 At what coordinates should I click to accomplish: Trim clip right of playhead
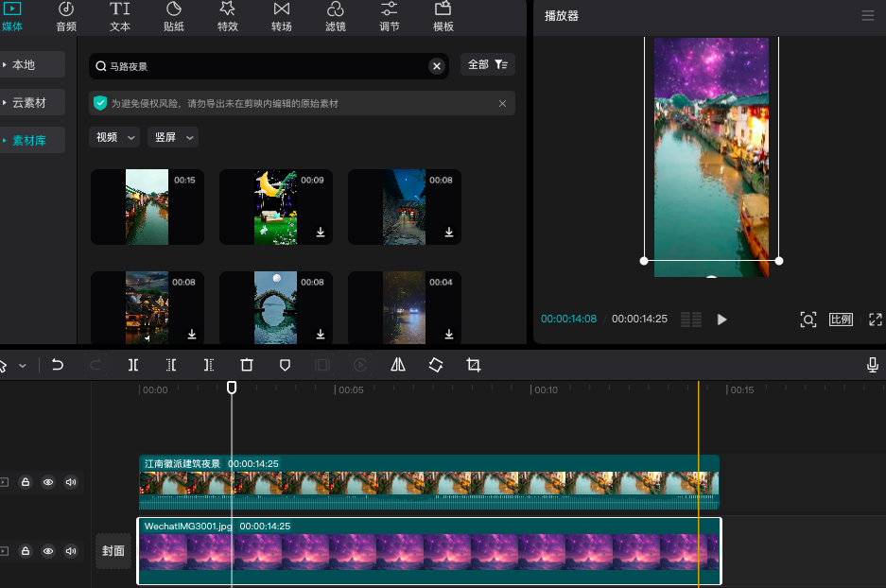(x=209, y=365)
